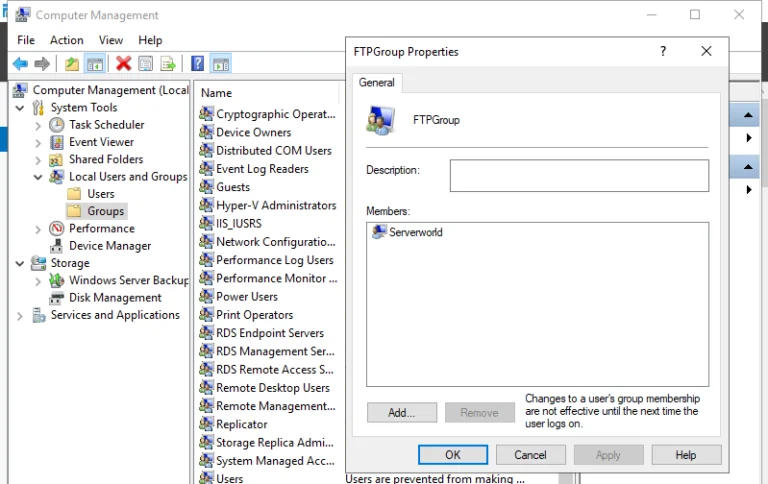Click the Power Users group icon
Image resolution: width=768 pixels, height=484 pixels.
(x=206, y=295)
